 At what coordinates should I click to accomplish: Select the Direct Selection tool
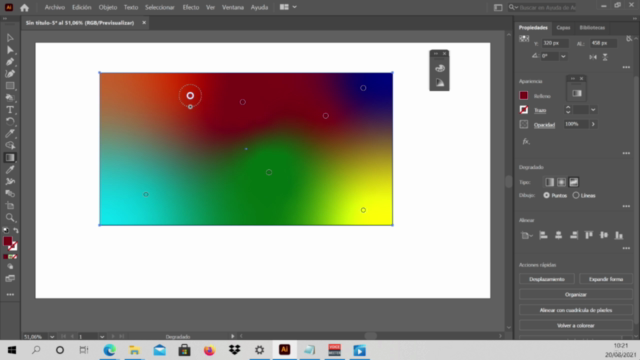[x=10, y=50]
